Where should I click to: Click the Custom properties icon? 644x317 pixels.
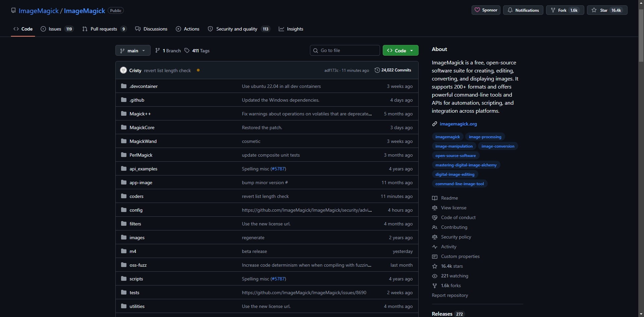435,257
